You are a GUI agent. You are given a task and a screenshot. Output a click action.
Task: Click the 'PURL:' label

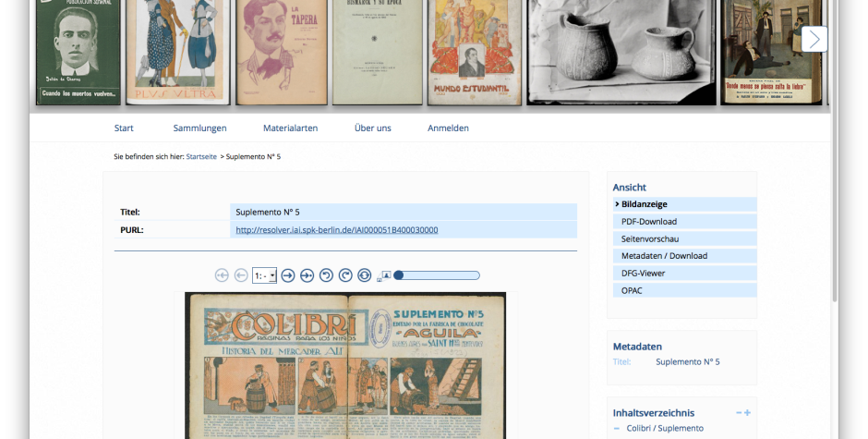point(132,229)
